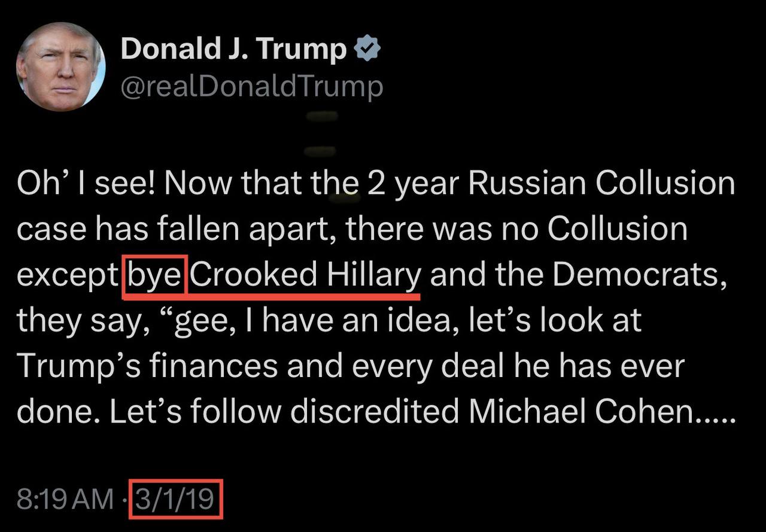
Task: Click the 8:19 AM timestamp
Action: (65, 499)
